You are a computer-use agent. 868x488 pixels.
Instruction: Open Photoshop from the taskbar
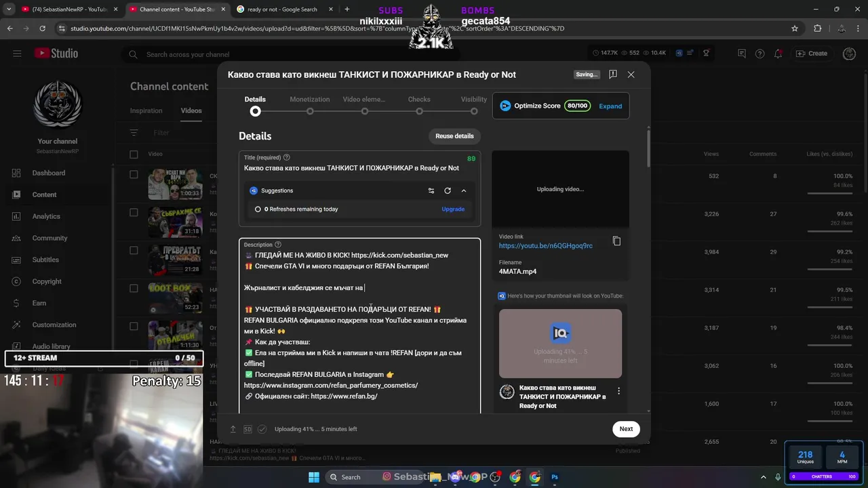555,477
